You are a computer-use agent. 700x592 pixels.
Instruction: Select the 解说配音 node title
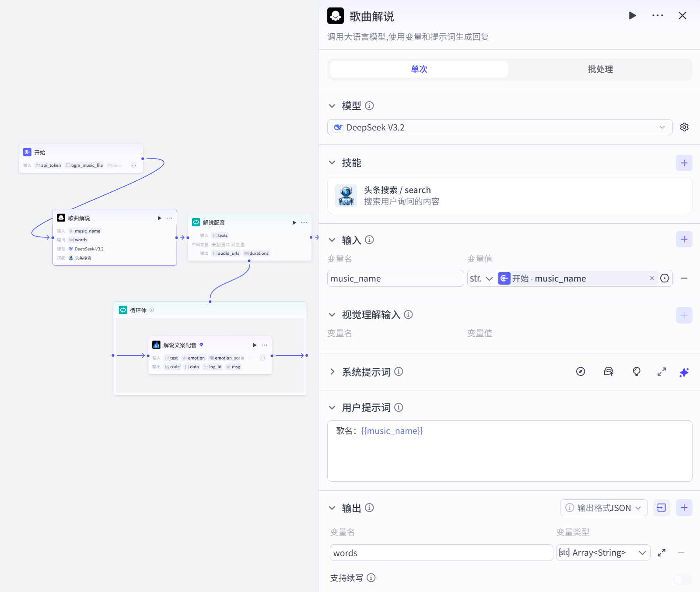pyautogui.click(x=214, y=222)
